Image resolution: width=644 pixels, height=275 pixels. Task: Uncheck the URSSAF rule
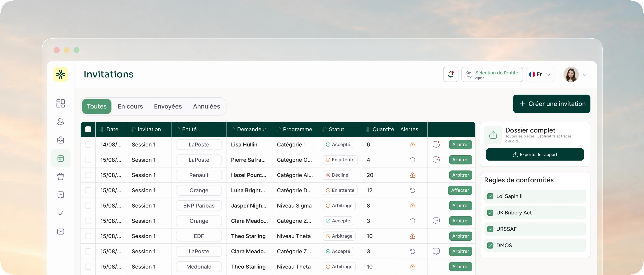490,229
